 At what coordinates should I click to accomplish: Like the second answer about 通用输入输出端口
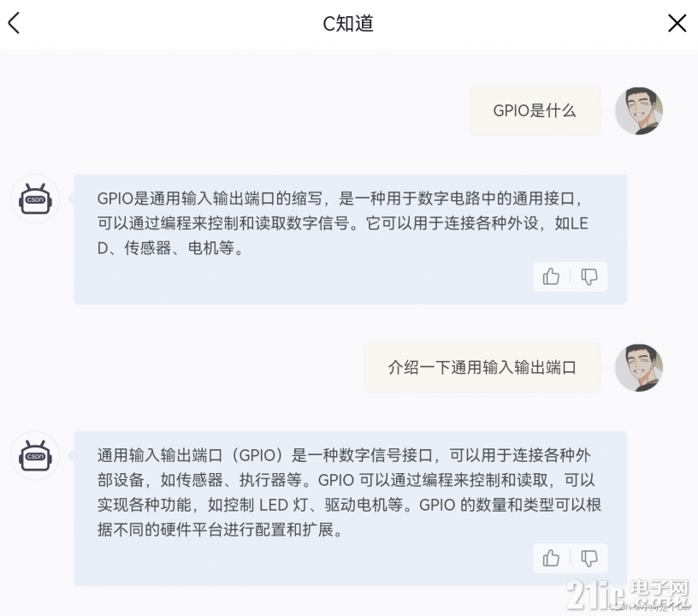click(x=551, y=558)
